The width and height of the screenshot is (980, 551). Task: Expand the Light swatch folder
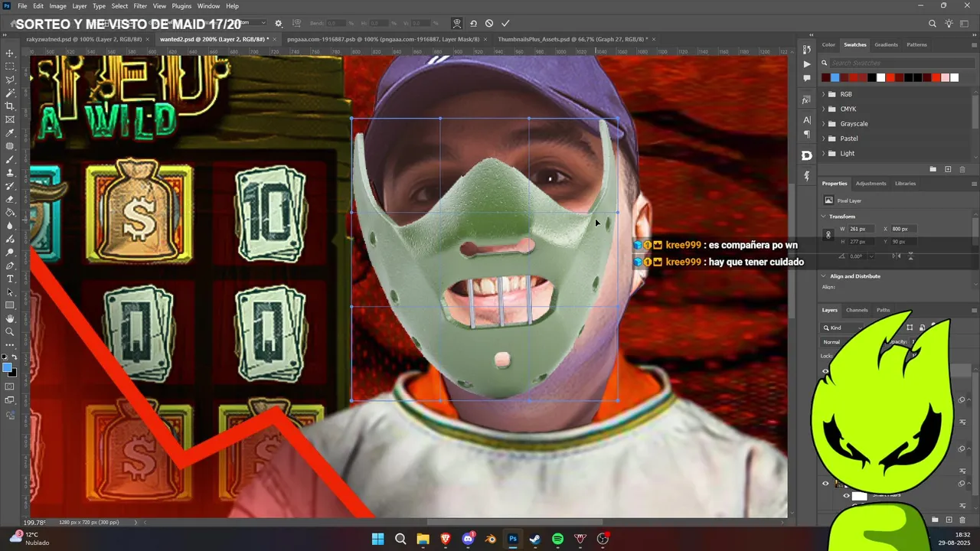pos(824,153)
